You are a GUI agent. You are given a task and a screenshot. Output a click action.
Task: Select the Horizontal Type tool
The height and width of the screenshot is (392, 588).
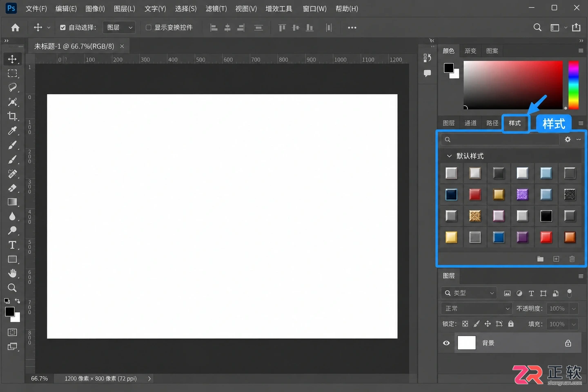(x=12, y=245)
